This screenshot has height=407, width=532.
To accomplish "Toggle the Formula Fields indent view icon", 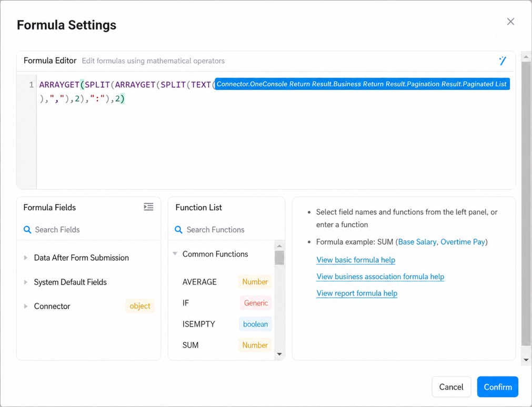I will pyautogui.click(x=148, y=207).
